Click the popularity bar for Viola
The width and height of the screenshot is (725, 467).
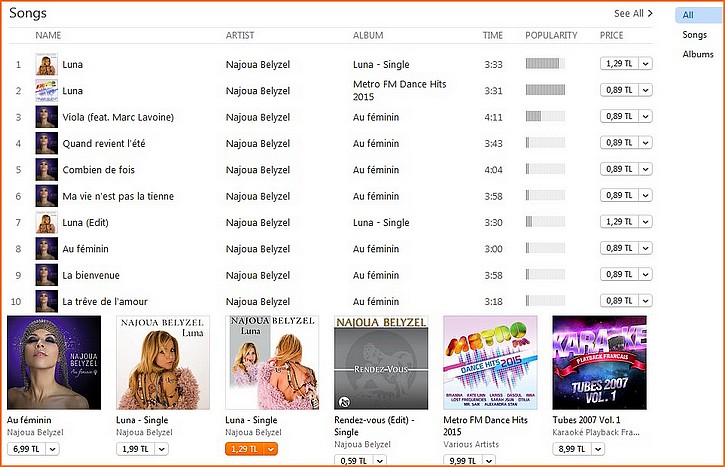(545, 116)
